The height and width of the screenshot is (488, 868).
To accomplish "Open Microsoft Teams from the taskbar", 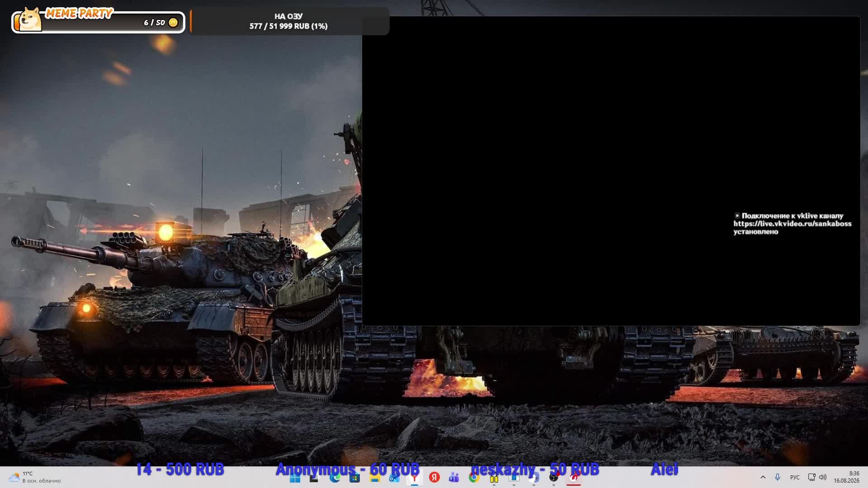I will [x=454, y=478].
